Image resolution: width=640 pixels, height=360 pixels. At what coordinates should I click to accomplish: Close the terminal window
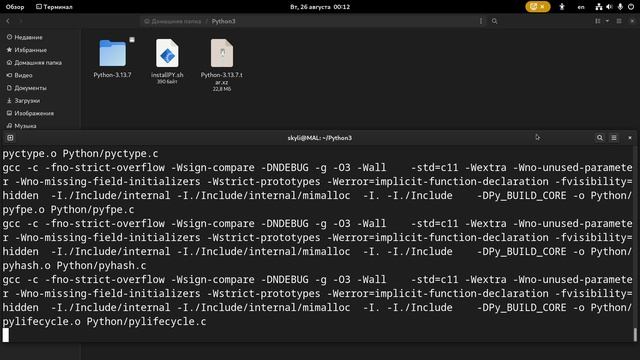630,138
